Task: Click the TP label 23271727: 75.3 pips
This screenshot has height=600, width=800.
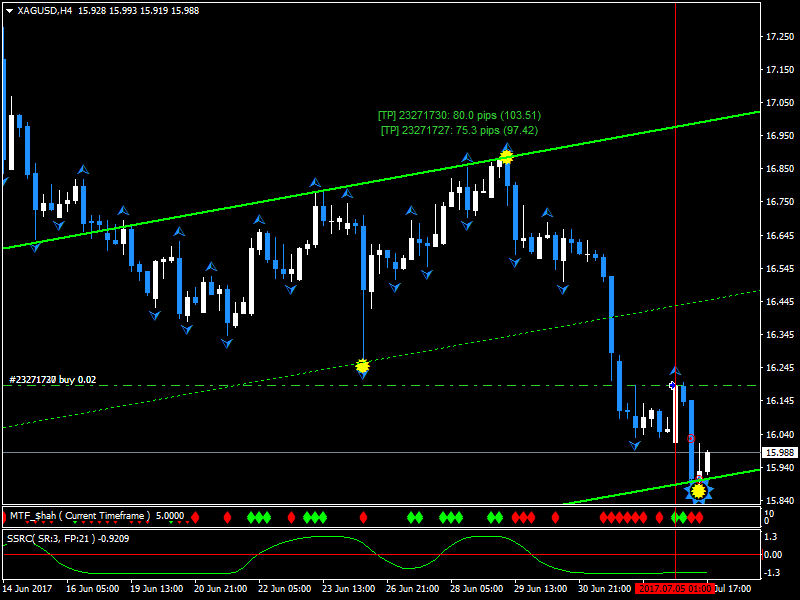Action: click(x=459, y=131)
